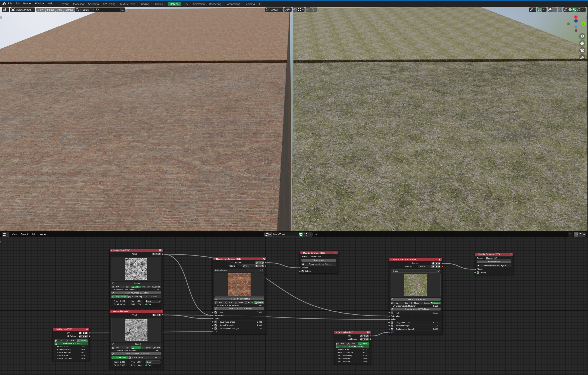Toggle Anti Repeat Processing in UV Mapping (I002)
Screen dimensions: 588x375
coord(71,344)
